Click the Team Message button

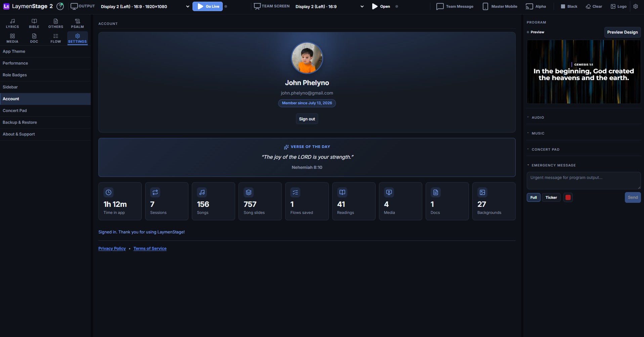(455, 6)
